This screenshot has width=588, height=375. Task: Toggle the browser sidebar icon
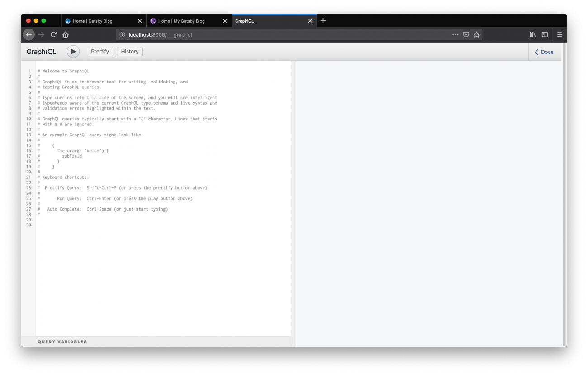point(545,34)
